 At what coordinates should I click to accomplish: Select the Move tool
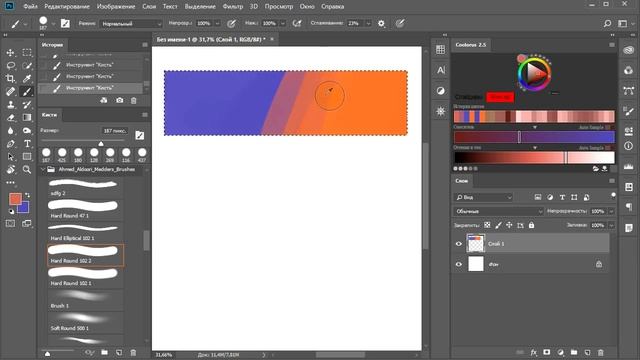coord(11,53)
